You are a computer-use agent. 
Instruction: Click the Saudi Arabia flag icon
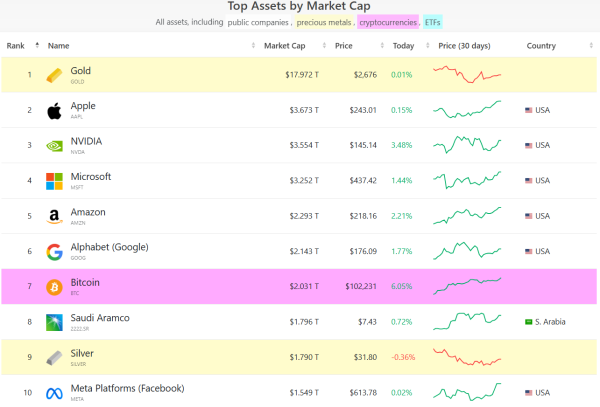click(528, 322)
